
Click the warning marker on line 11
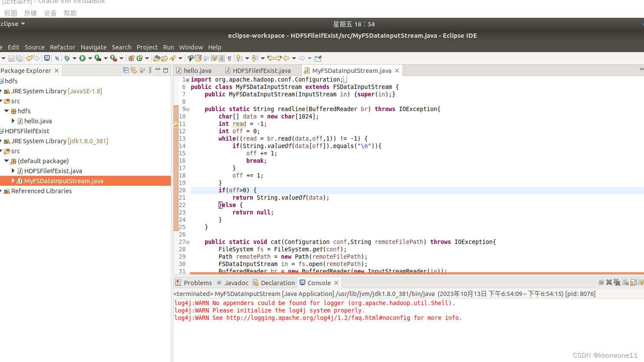(176, 124)
